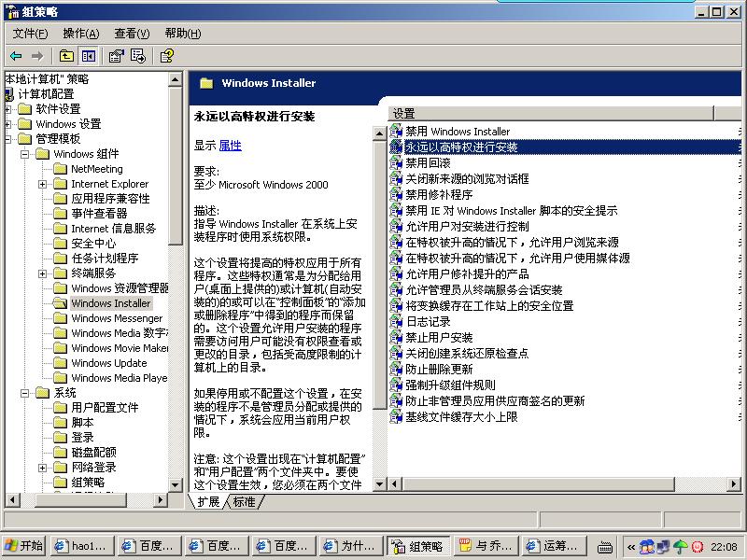
Task: Open the 帮助(H) menu
Action: (183, 34)
